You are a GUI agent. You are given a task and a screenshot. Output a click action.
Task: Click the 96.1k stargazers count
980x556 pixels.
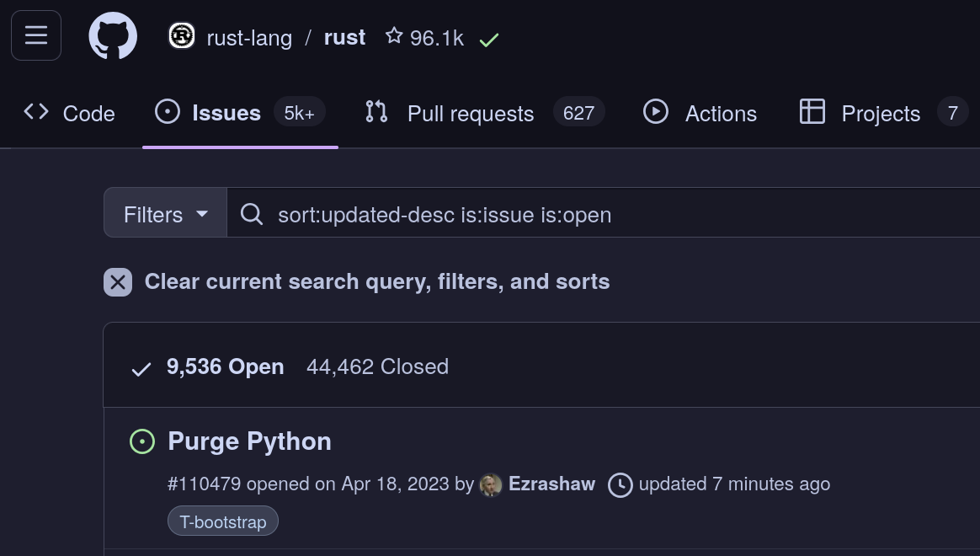point(437,38)
